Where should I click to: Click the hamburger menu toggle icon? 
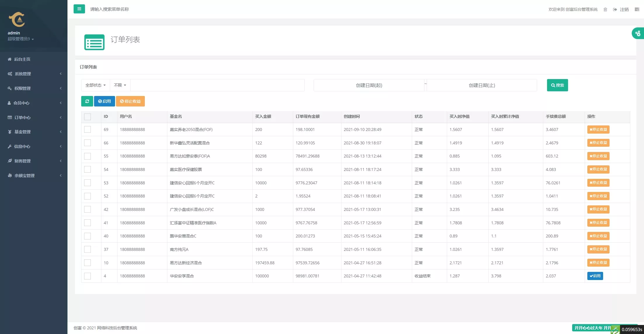click(79, 9)
